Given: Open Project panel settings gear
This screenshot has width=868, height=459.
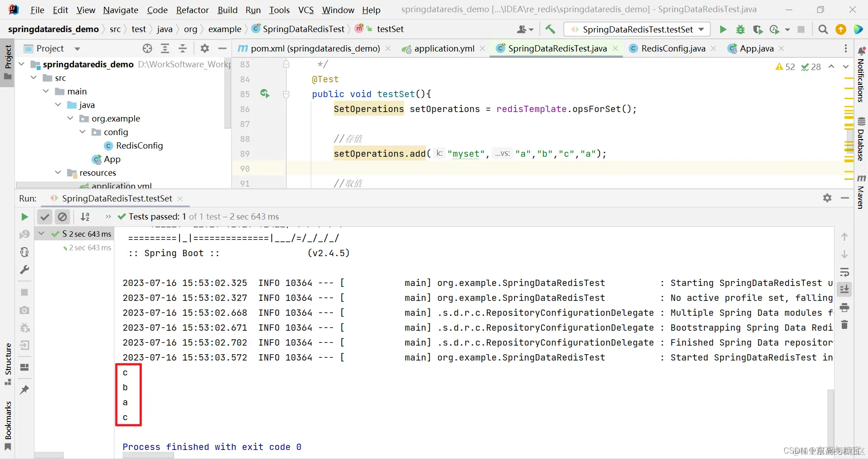Looking at the screenshot, I should [205, 48].
